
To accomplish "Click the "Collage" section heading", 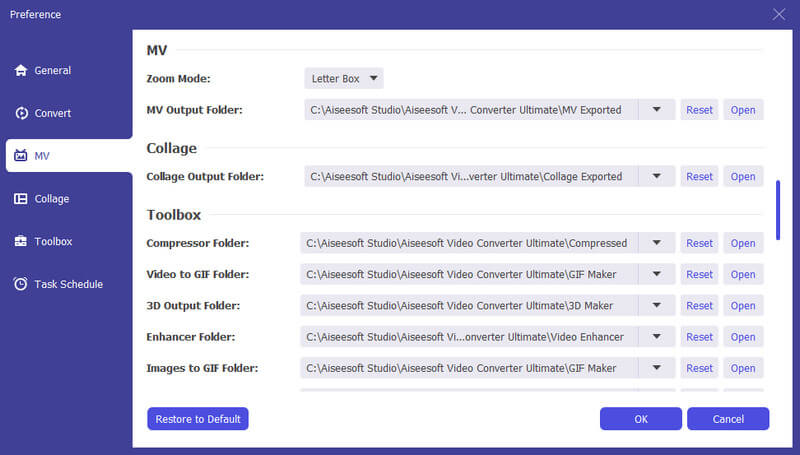I will click(171, 148).
